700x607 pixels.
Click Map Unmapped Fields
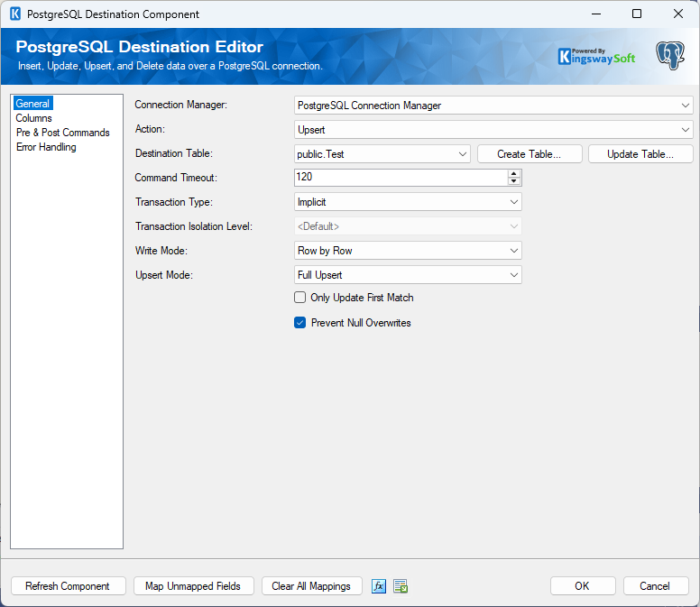[x=193, y=586]
